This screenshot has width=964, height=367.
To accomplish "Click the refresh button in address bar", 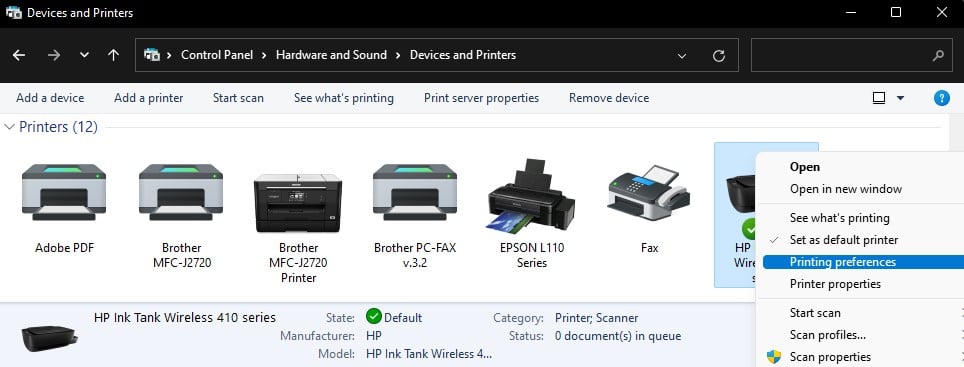I will 719,56.
